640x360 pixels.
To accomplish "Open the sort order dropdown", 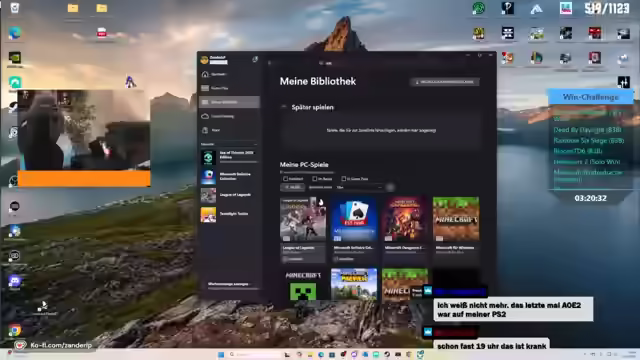I will tap(360, 187).
